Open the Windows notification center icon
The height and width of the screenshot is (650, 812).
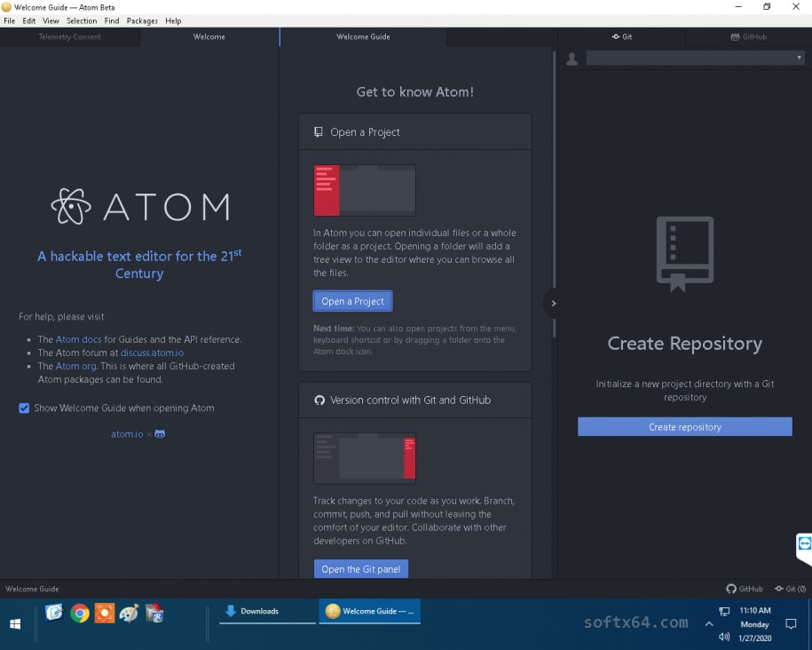point(791,624)
